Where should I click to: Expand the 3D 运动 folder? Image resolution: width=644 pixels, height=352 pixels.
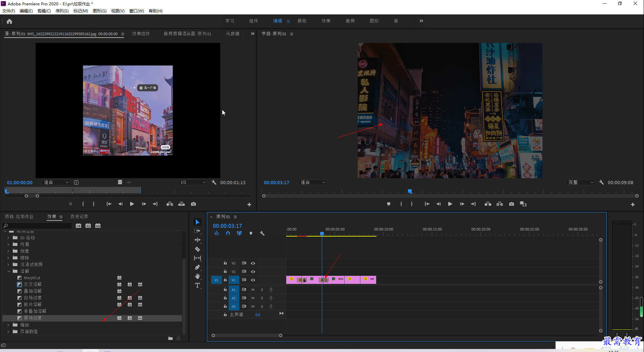tap(8, 238)
